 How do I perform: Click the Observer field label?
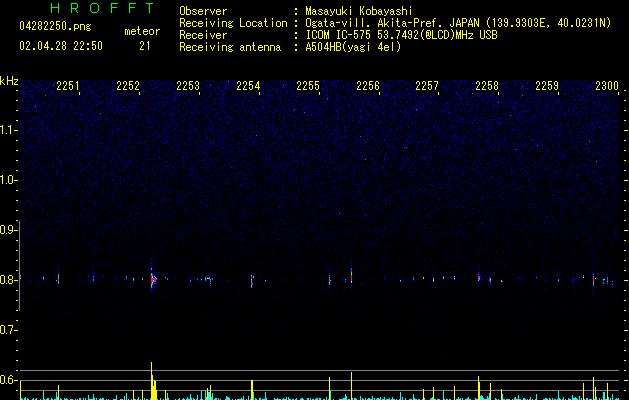(x=203, y=11)
